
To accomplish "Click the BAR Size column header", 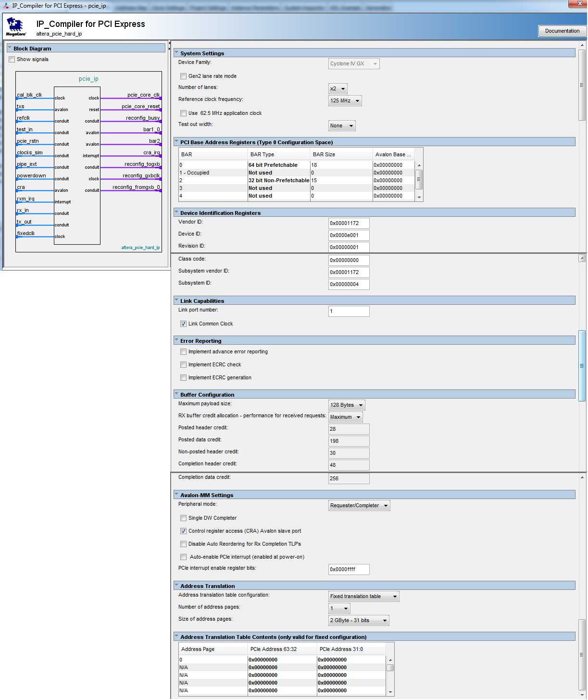I will (341, 155).
